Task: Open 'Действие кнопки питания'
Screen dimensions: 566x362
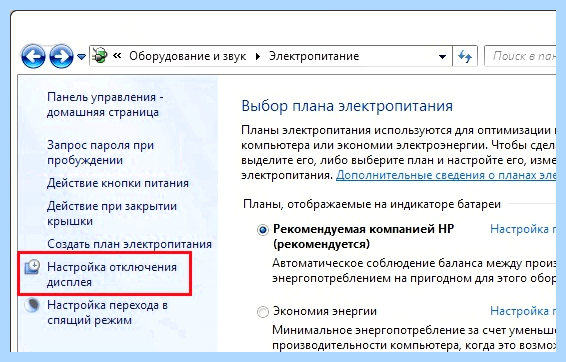Action: (x=118, y=183)
